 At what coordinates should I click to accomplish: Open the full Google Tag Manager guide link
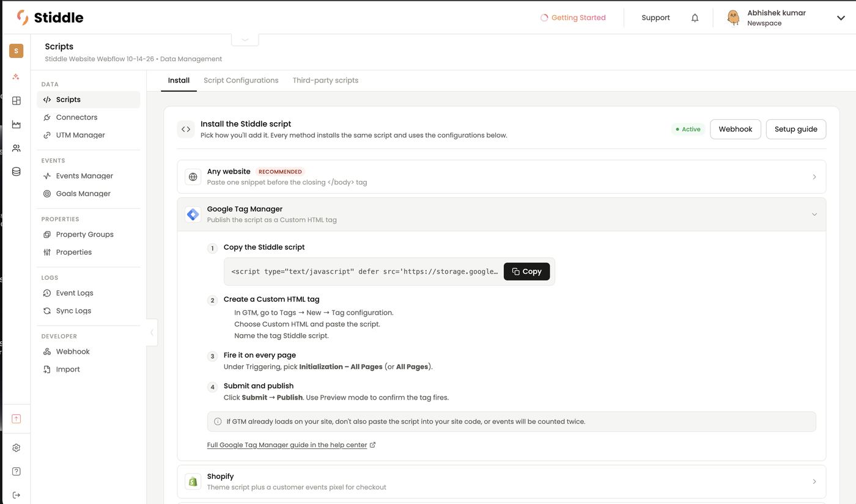291,445
